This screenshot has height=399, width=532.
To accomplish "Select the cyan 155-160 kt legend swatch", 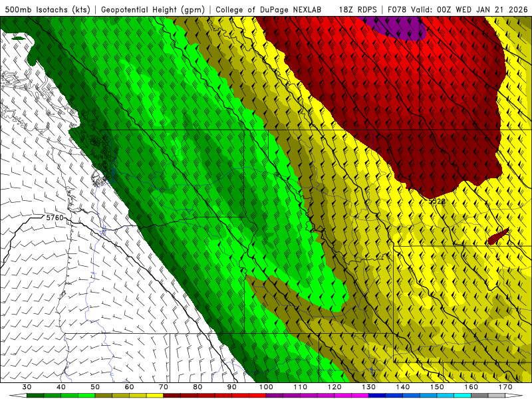I will tap(462, 396).
